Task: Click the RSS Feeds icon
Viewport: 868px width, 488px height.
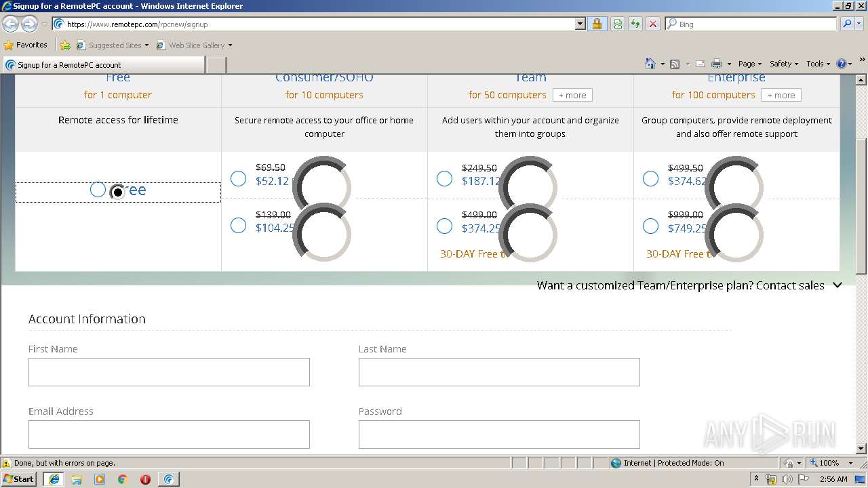Action: point(675,64)
